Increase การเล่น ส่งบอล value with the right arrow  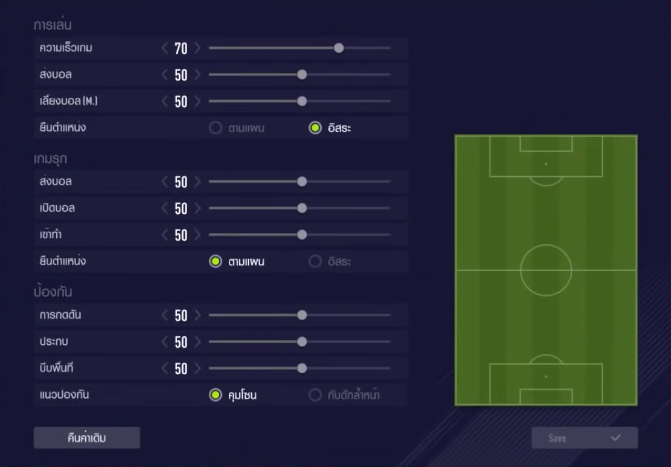click(x=198, y=74)
